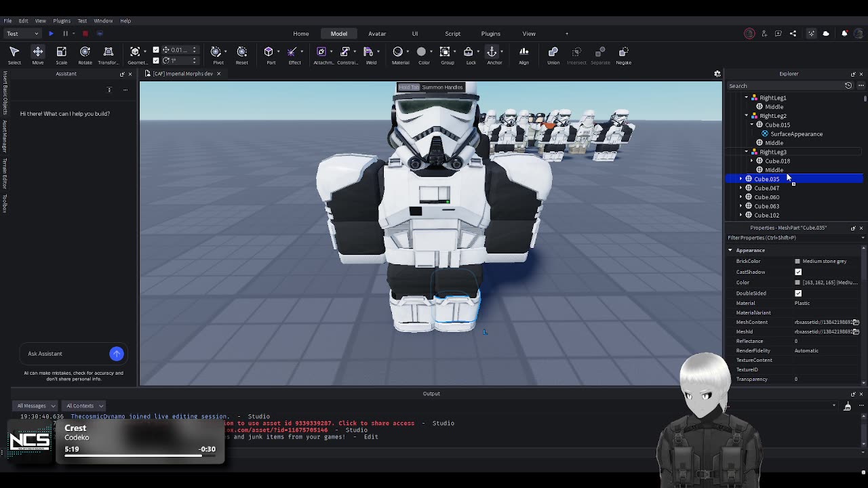Add a new ribbon tab with plus
Screen dimensions: 868x488
[567, 33]
